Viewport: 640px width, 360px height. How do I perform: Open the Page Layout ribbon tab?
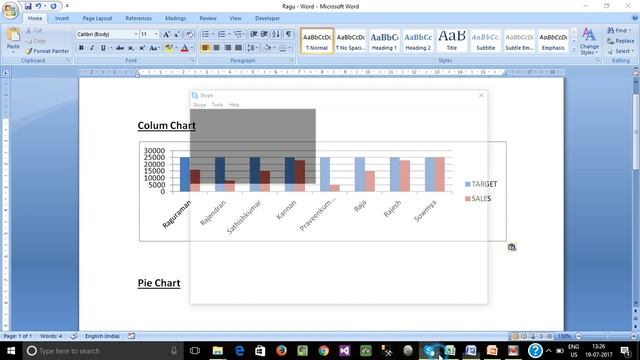pos(97,18)
